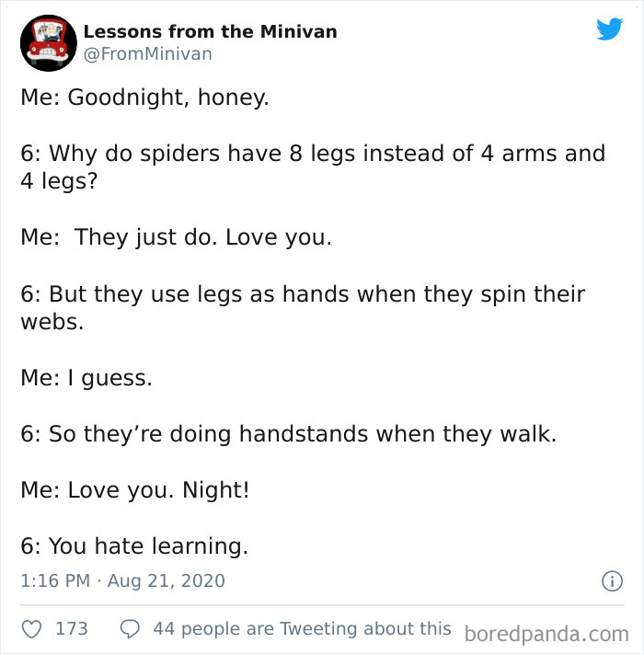This screenshot has height=654, width=644.
Task: Select the spiders have 8 legs text
Action: point(313,166)
